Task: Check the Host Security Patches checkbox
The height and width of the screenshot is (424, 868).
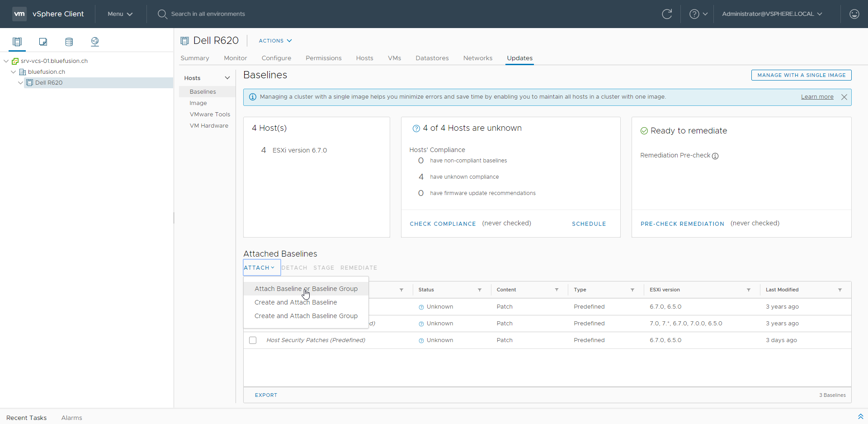Action: pos(253,340)
